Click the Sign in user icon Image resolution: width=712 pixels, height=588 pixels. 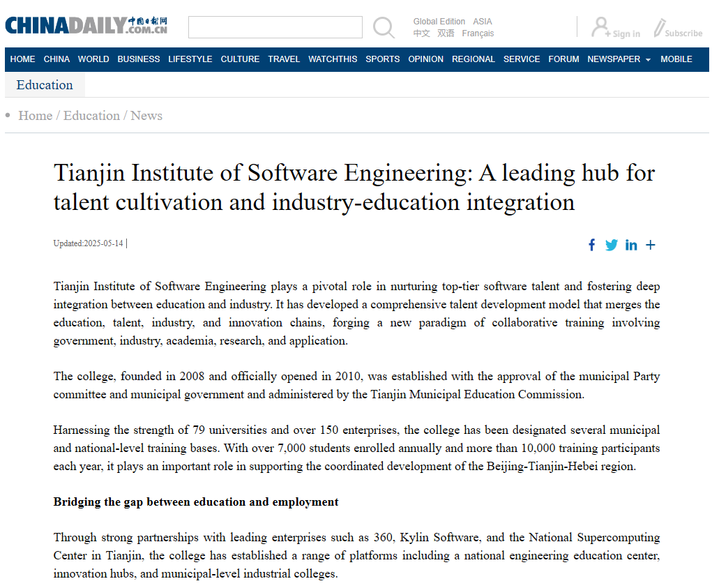(600, 28)
